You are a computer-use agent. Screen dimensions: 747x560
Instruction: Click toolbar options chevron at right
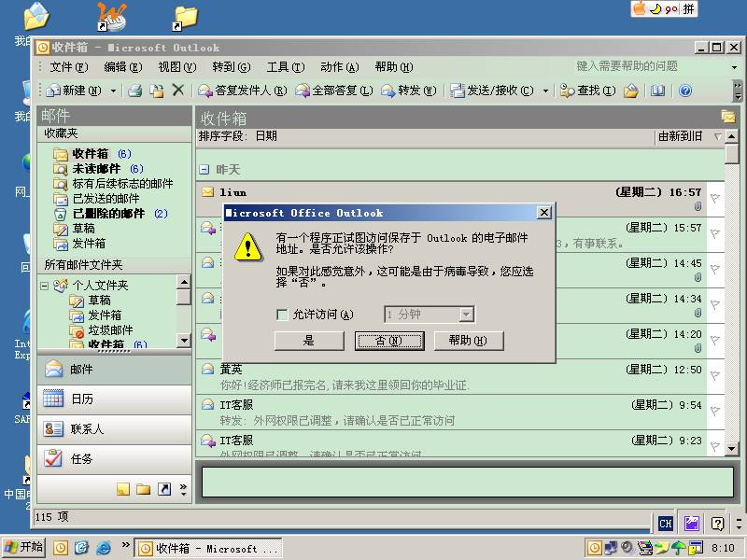pyautogui.click(x=738, y=91)
